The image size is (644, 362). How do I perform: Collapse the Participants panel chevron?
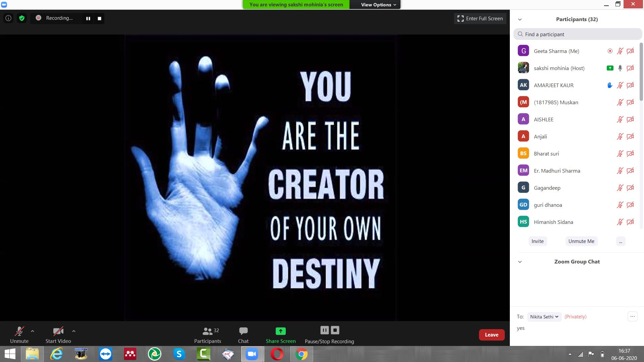pos(520,19)
